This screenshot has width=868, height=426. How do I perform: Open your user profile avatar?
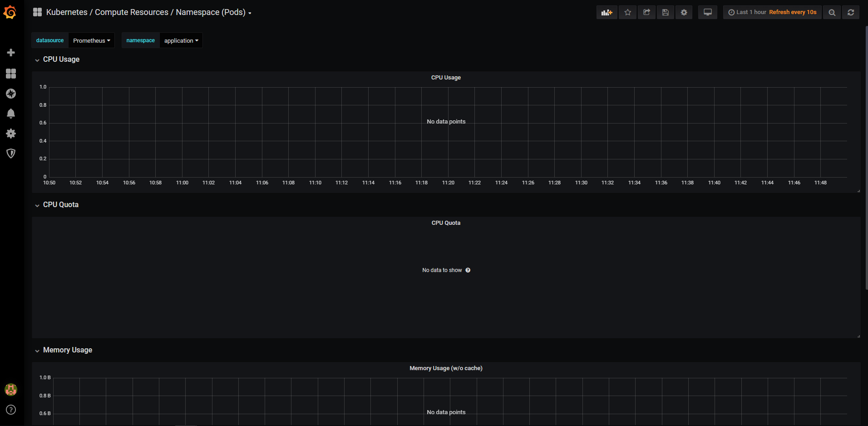click(11, 389)
